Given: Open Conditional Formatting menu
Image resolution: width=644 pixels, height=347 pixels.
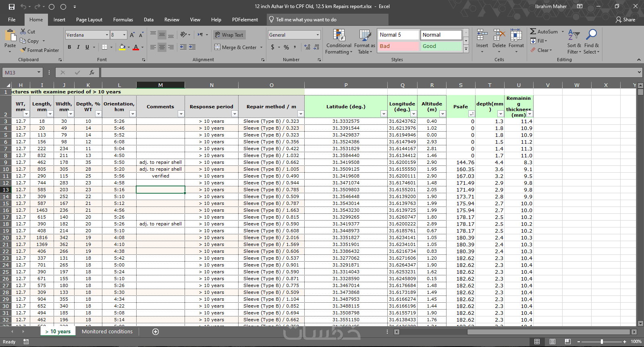Looking at the screenshot, I should coord(339,41).
